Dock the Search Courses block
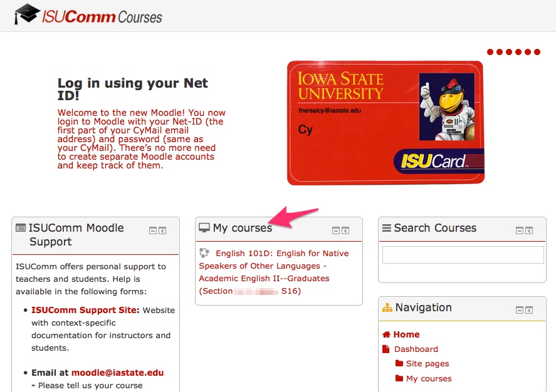Viewport: 556px width, 392px height. (529, 231)
